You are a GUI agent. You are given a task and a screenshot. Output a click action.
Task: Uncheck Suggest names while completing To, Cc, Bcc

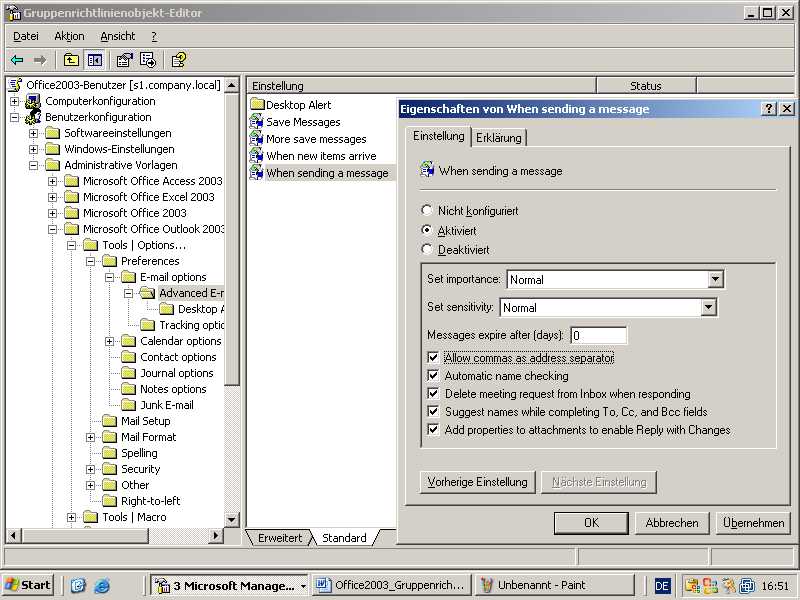point(433,411)
